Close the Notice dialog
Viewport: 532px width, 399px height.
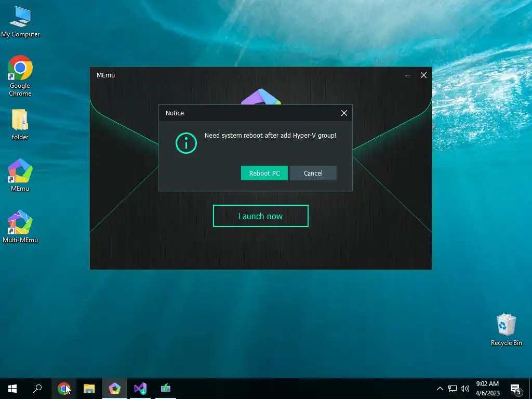click(x=344, y=113)
